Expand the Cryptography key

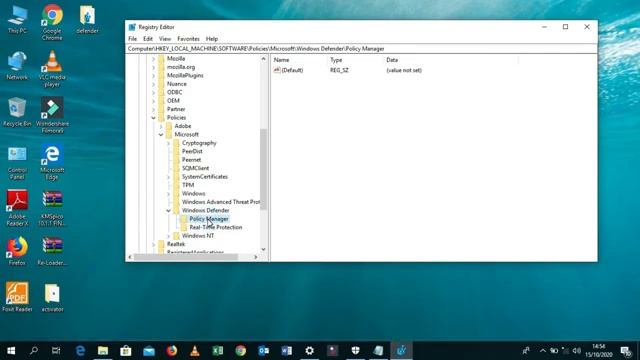(x=168, y=143)
